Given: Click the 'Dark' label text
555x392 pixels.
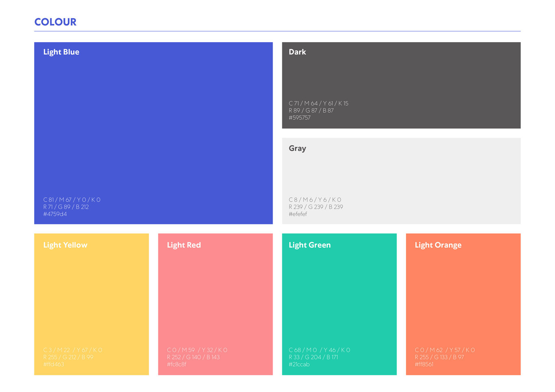Looking at the screenshot, I should tap(297, 52).
